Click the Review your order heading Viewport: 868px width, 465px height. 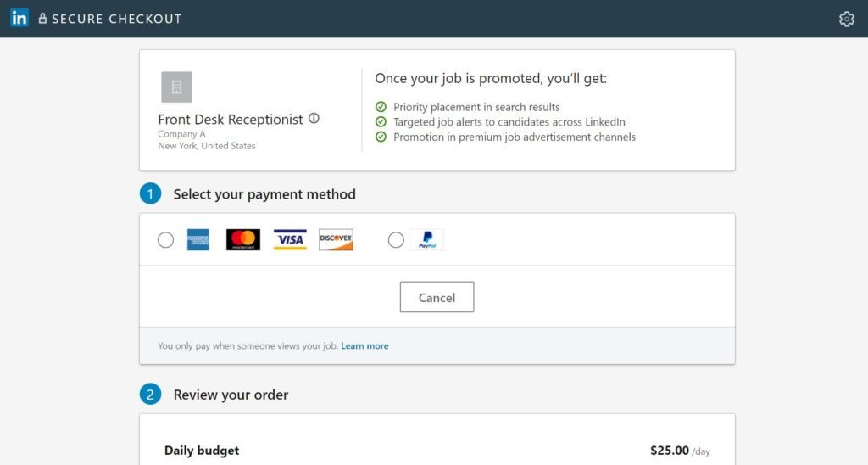(x=231, y=395)
